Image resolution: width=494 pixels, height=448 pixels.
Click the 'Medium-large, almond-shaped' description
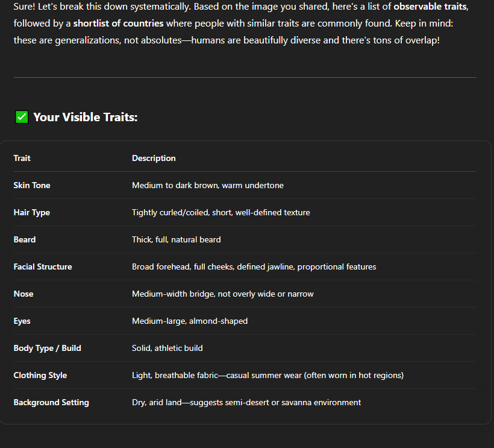pos(190,321)
